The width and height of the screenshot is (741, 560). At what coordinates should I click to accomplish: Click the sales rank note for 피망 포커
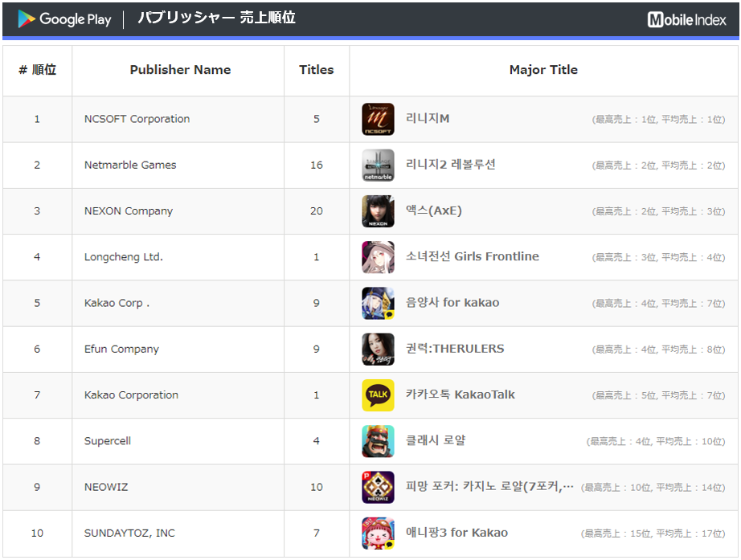(653, 488)
